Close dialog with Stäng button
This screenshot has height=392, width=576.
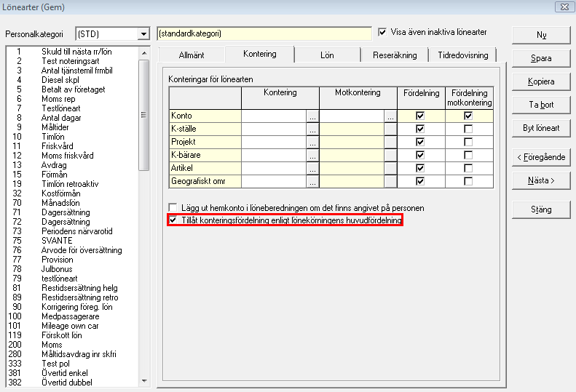[541, 209]
